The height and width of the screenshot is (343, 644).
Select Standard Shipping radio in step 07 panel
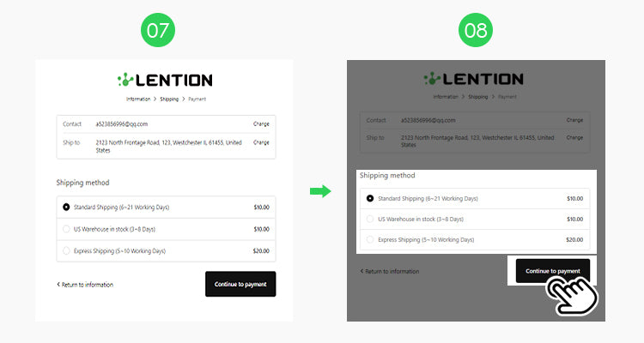[x=66, y=207]
